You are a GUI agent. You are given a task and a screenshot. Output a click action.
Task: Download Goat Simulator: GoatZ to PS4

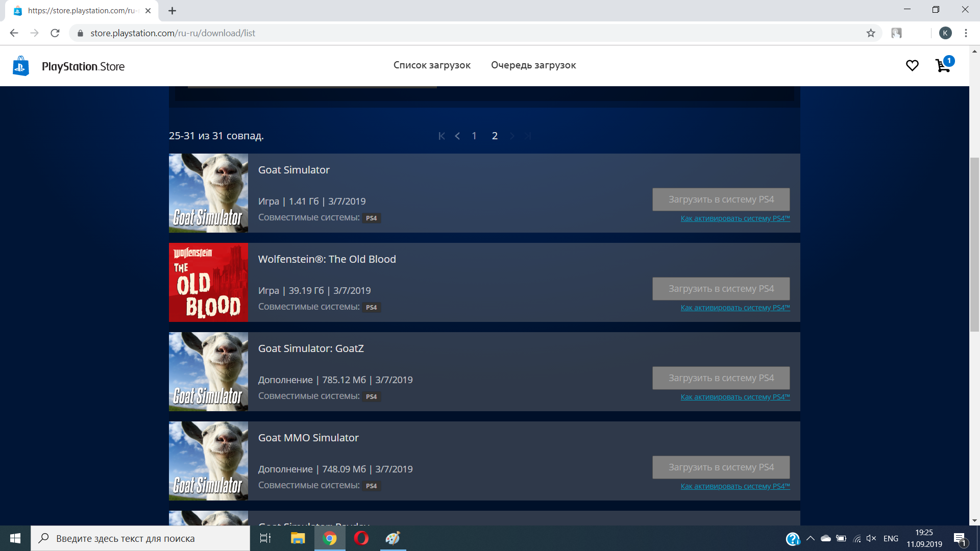tap(721, 378)
